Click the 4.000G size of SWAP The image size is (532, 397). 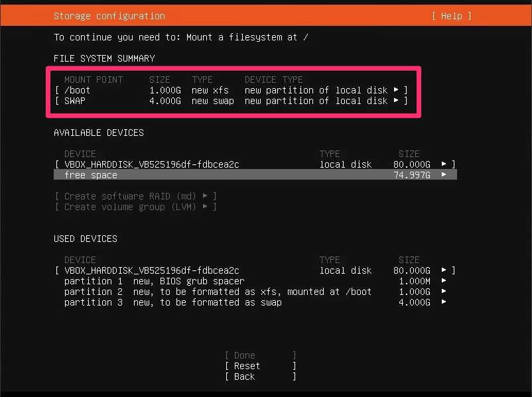pos(165,101)
